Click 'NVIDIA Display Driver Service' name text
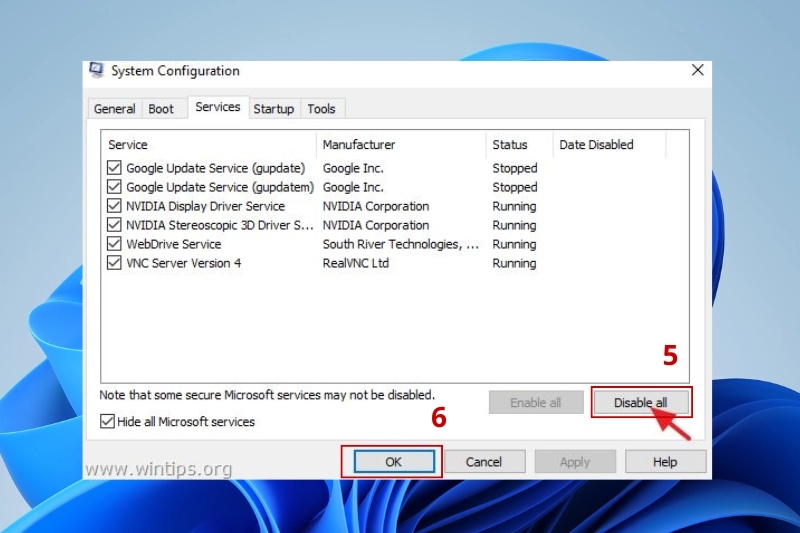Screen dimensions: 800x533 pyautogui.click(x=206, y=206)
